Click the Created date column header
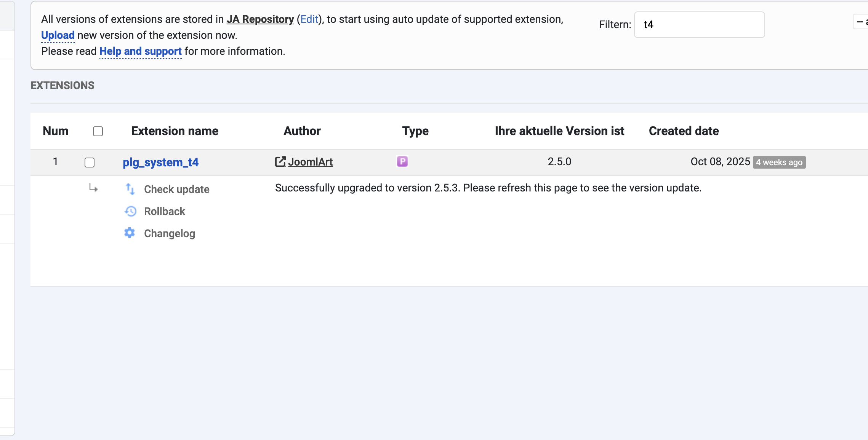The image size is (868, 440). (x=684, y=131)
